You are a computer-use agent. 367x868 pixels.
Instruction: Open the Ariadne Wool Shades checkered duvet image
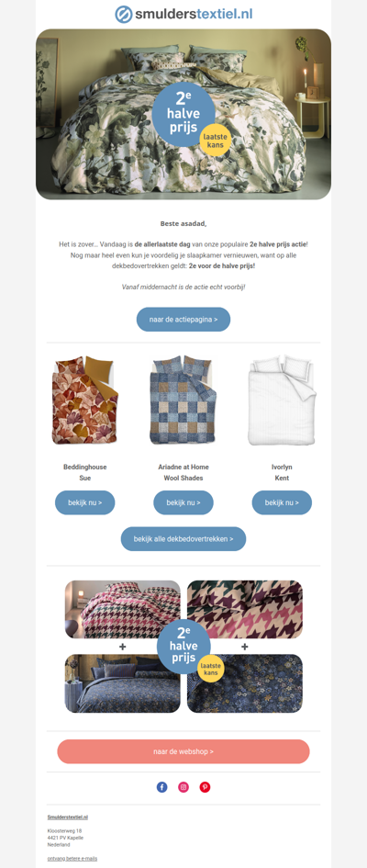(x=183, y=400)
